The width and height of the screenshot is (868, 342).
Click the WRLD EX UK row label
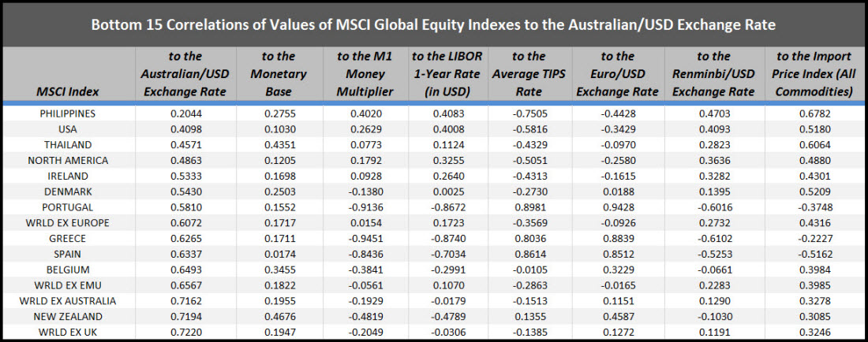coord(68,333)
